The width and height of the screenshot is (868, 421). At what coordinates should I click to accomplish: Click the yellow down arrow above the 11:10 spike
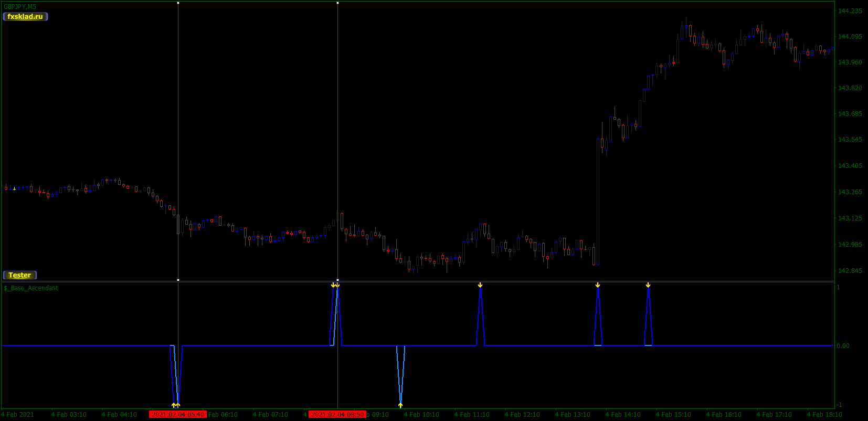(480, 285)
